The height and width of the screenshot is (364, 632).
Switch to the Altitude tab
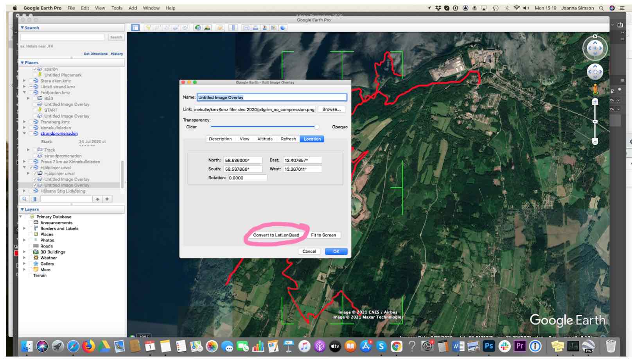point(265,139)
